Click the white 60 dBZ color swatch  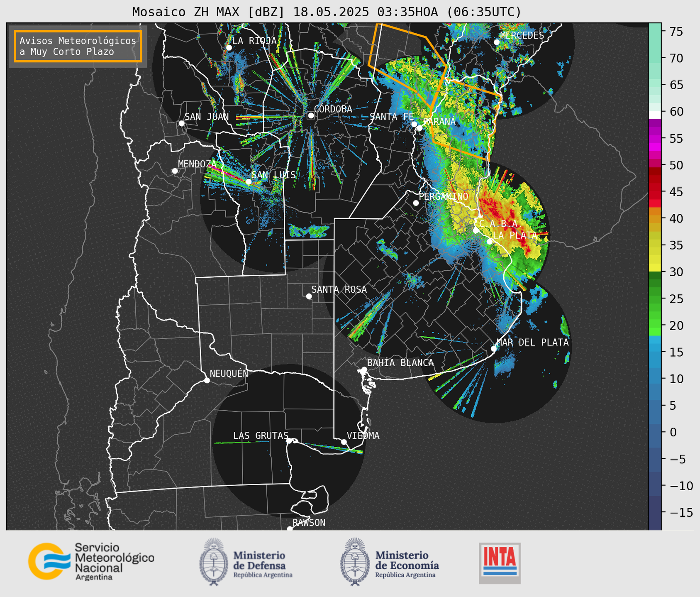pyautogui.click(x=655, y=115)
